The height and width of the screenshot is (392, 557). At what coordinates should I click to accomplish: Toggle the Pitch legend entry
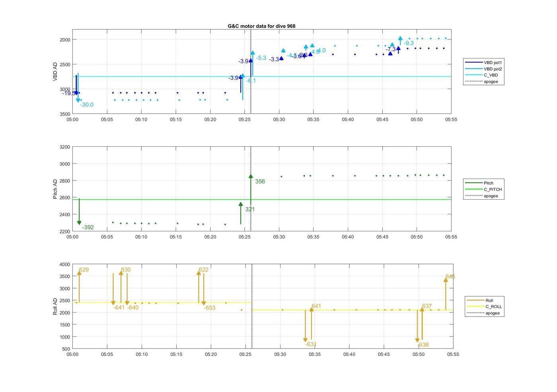[488, 183]
